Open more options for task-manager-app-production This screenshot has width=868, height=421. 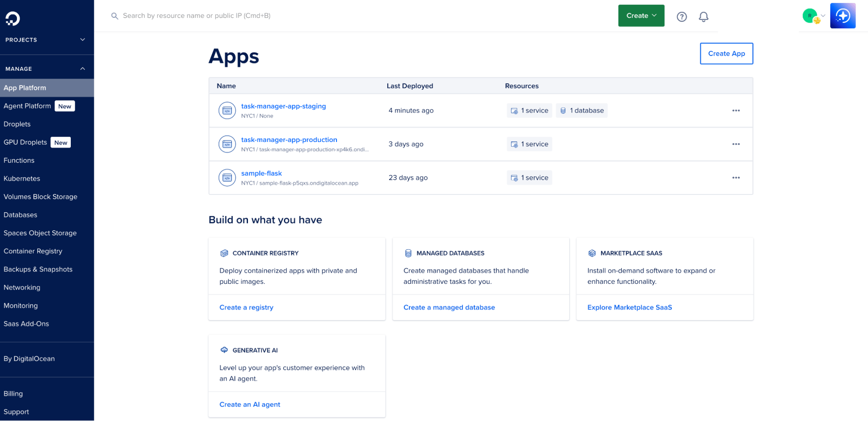[736, 144]
